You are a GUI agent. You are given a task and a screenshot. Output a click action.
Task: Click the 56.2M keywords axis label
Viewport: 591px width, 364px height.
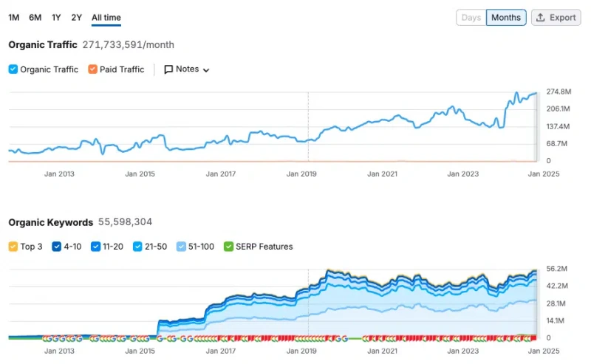557,269
